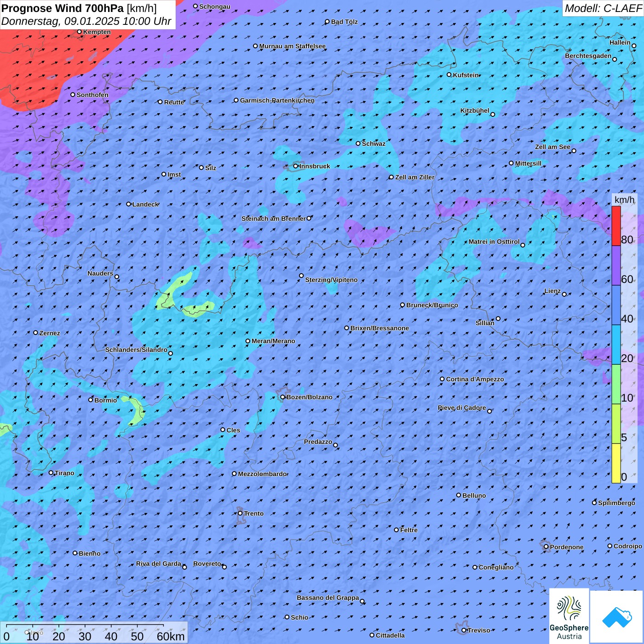Click the Belluno city marker
644x644 pixels.
click(459, 495)
